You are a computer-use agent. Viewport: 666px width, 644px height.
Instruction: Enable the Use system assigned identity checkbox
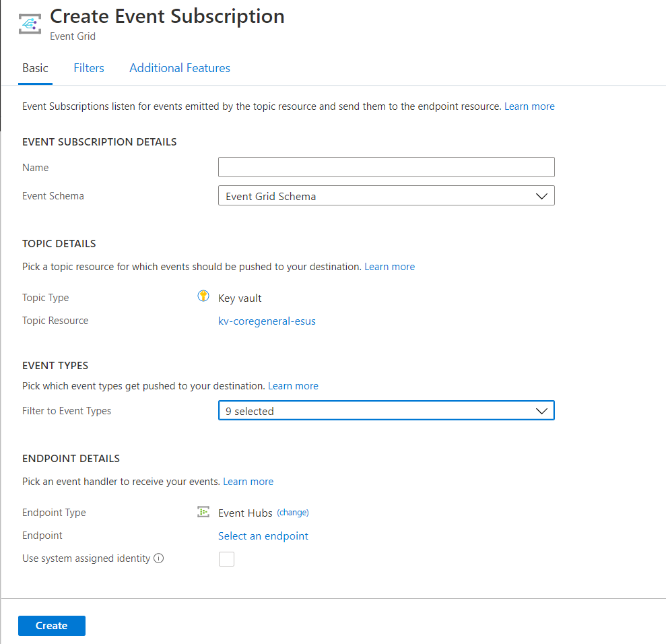coord(226,558)
